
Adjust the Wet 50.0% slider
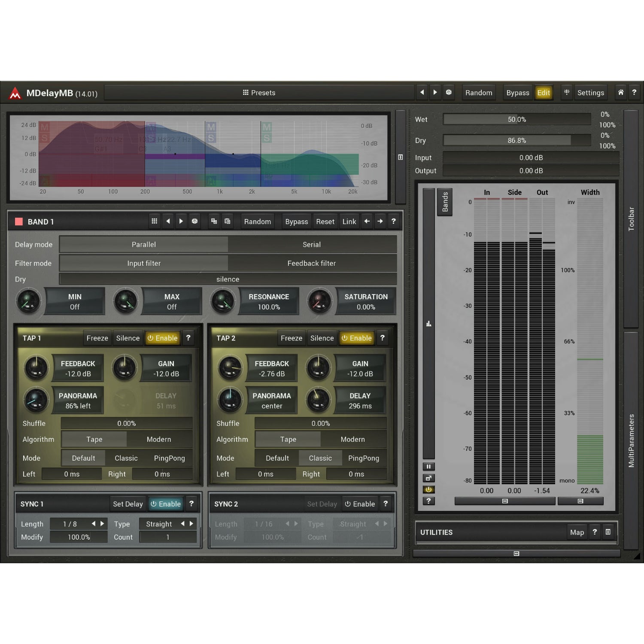(x=517, y=119)
